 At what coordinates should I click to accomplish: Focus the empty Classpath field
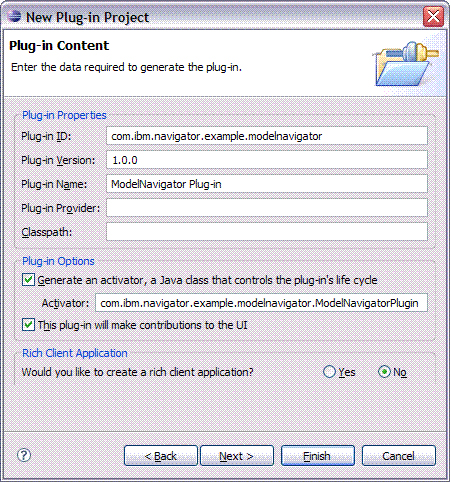(x=267, y=232)
